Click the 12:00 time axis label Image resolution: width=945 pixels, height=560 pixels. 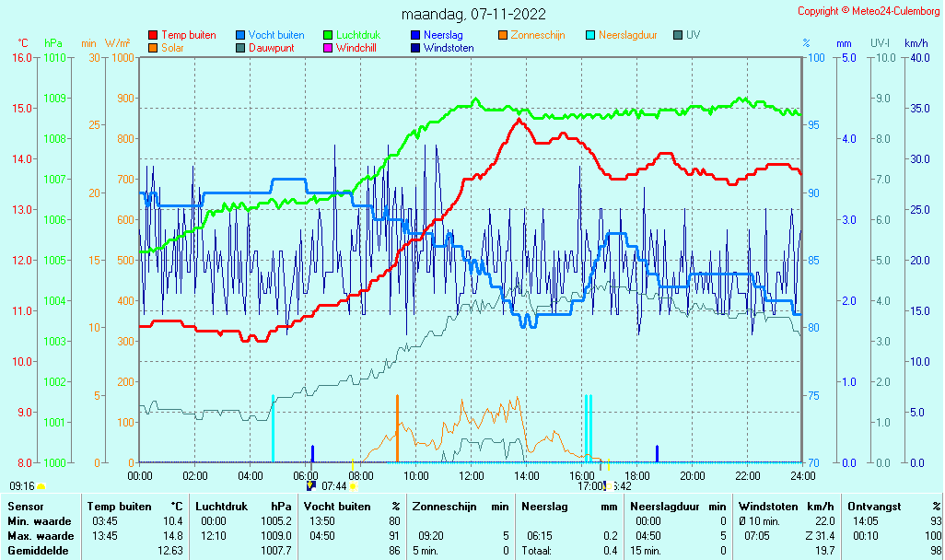tap(472, 475)
